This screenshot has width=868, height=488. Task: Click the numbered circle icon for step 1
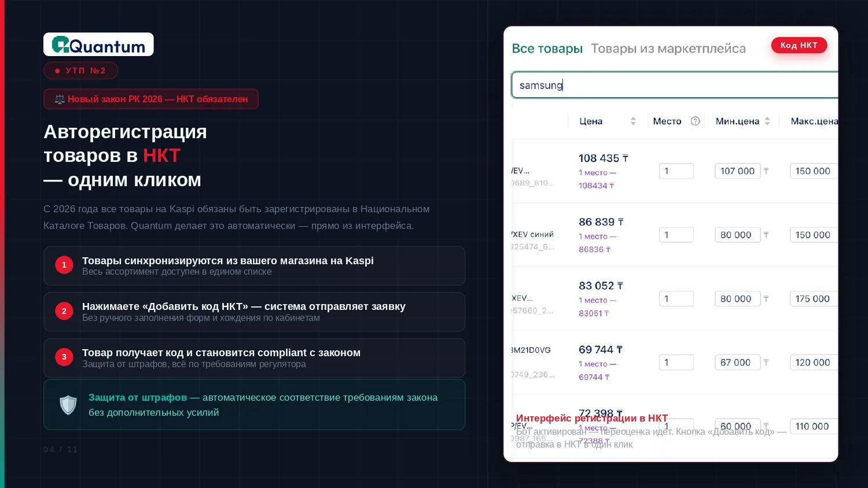(64, 265)
